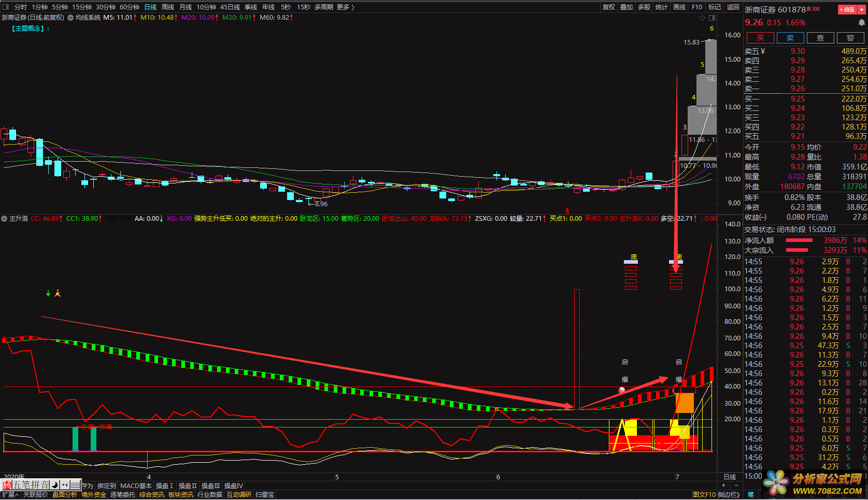The width and height of the screenshot is (868, 500).
Task: Switch to MACD基本 indicator template
Action: pos(136,485)
